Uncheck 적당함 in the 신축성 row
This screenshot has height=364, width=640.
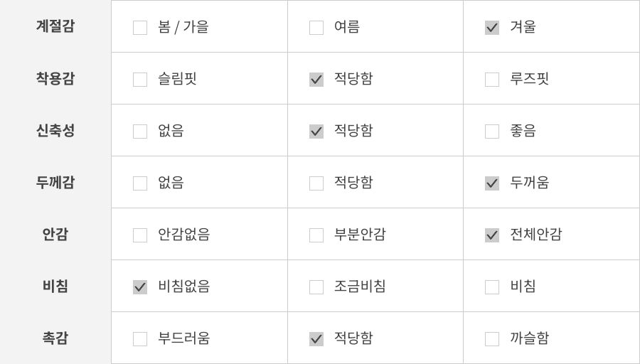coord(316,132)
